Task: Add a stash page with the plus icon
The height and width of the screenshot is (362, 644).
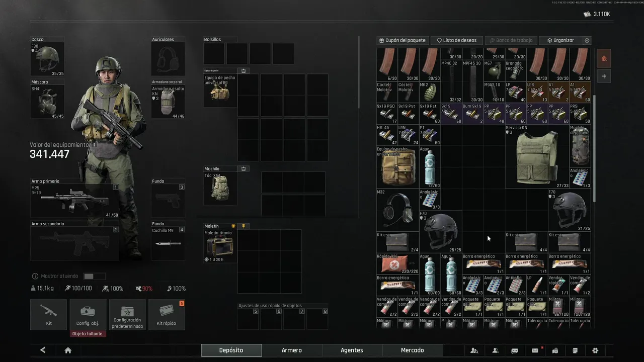Action: (604, 76)
